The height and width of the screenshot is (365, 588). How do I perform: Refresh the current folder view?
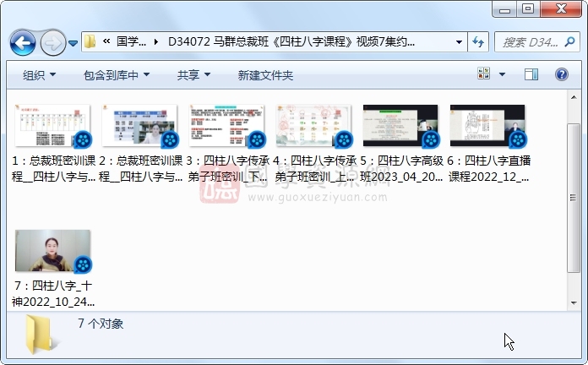(478, 41)
